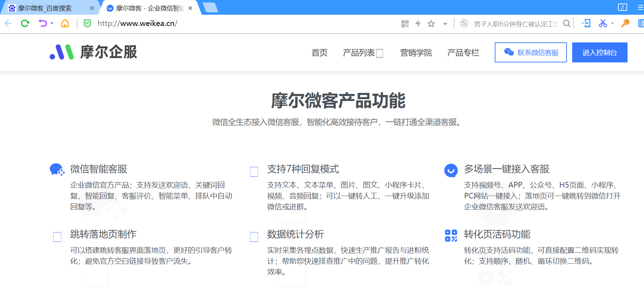Click the login arrow icon in the toolbar
Viewport: 644px width, 298px height.
click(x=586, y=23)
